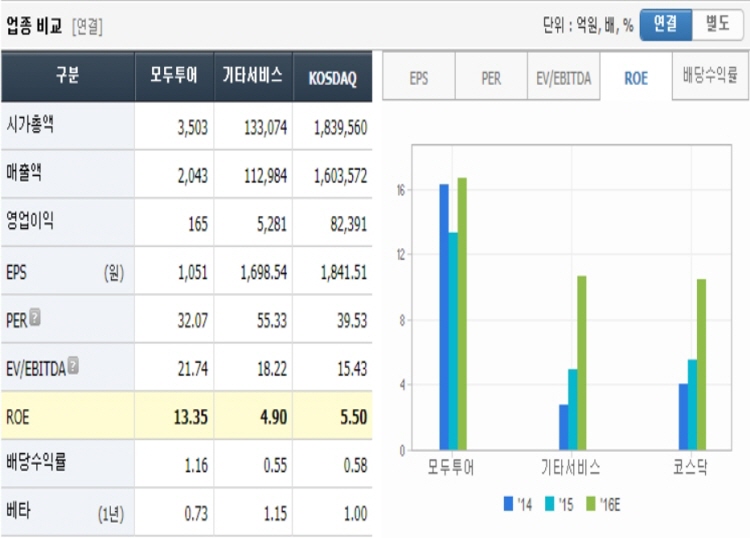Click the revenue value 112,984
The image size is (750, 538).
pos(265,176)
